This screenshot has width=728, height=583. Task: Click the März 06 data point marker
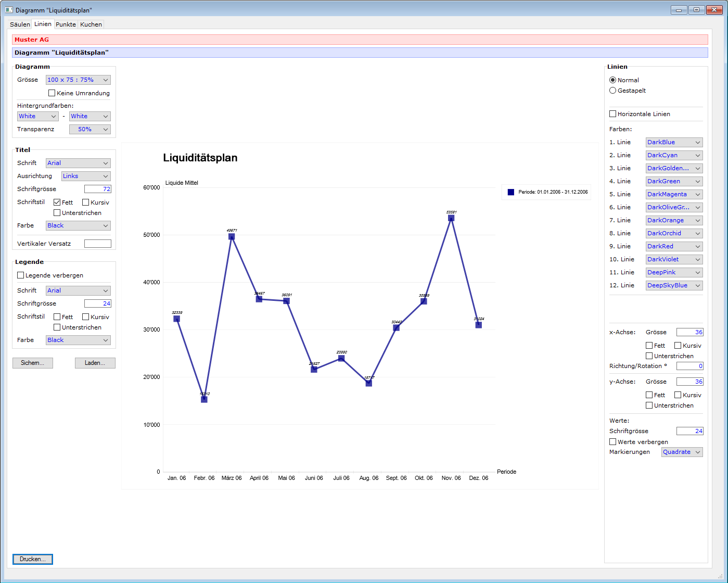pyautogui.click(x=232, y=237)
